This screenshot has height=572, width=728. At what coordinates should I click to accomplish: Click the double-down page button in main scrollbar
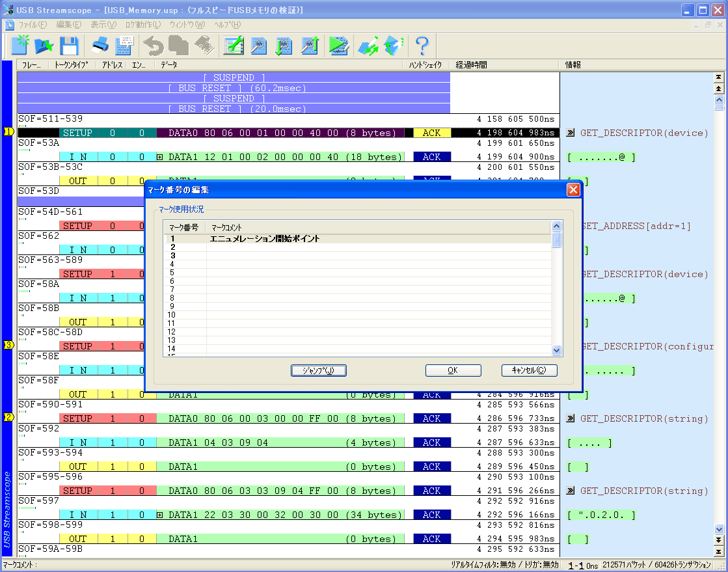[x=719, y=540]
